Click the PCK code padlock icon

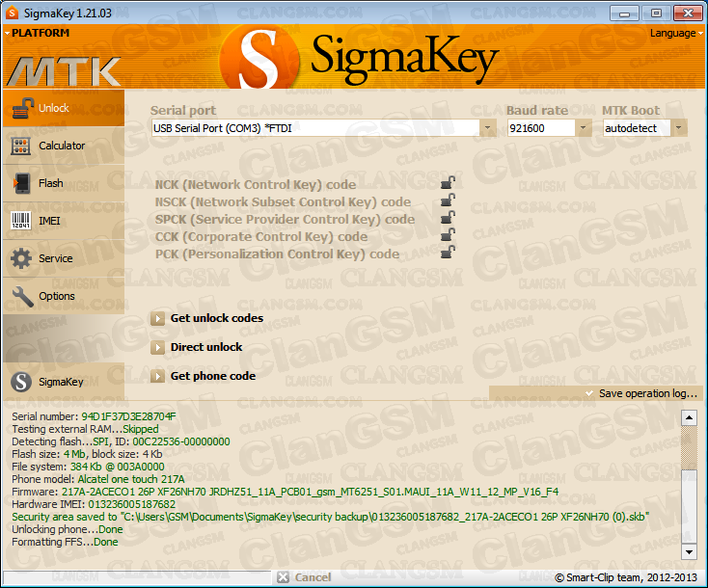point(448,253)
